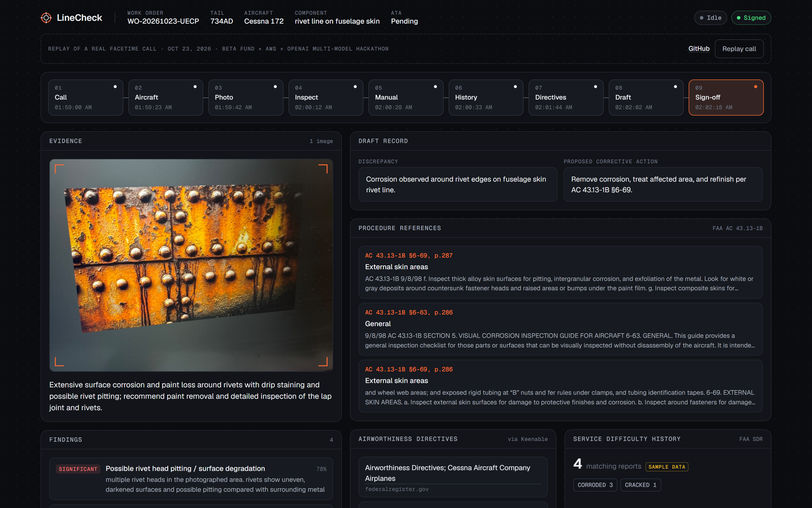The width and height of the screenshot is (812, 508).
Task: Jump to the 03 Photo step
Action: click(x=246, y=98)
